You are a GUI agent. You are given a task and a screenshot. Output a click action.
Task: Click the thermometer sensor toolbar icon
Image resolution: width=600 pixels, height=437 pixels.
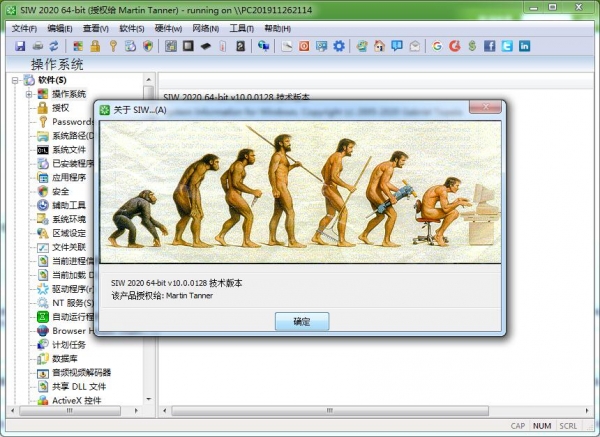coord(223,46)
